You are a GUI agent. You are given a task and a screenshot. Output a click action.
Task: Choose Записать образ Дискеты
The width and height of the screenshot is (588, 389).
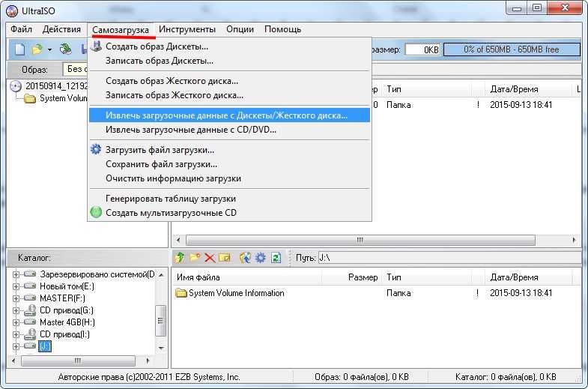[229, 61]
